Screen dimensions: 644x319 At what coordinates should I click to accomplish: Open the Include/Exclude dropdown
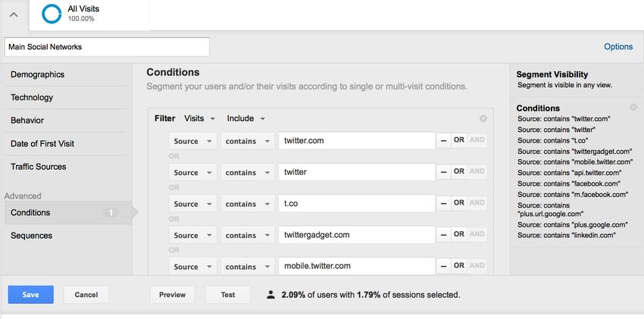tap(245, 119)
